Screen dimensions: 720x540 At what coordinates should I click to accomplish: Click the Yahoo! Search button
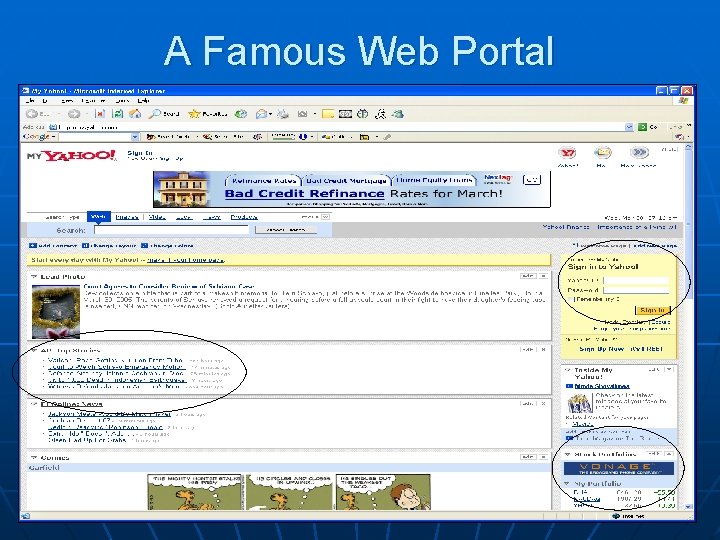coord(285,229)
